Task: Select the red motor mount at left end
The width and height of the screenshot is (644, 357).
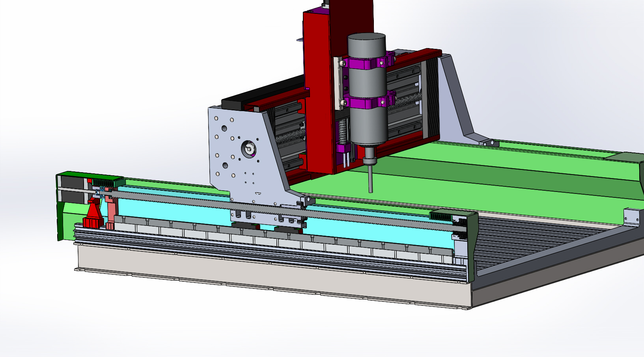Action: pos(94,215)
